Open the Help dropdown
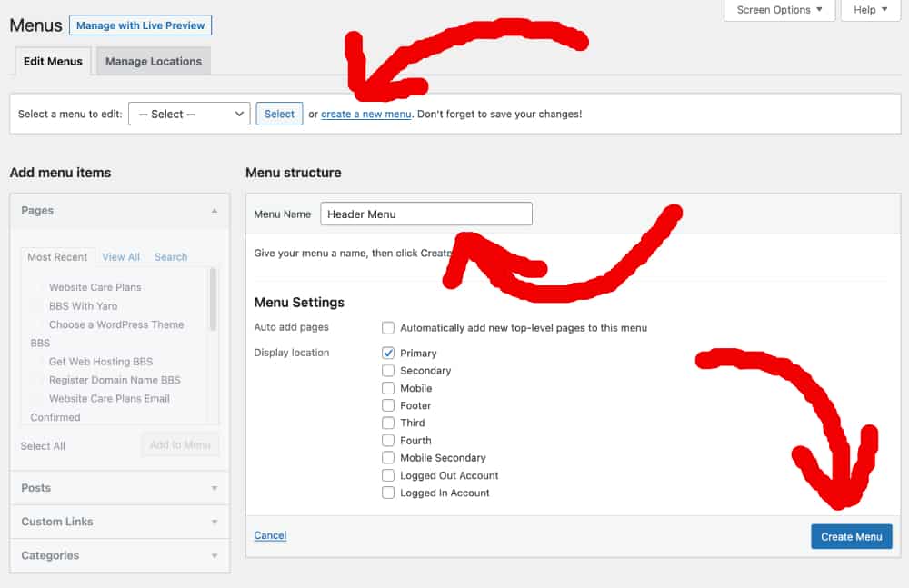909x588 pixels. coord(869,10)
